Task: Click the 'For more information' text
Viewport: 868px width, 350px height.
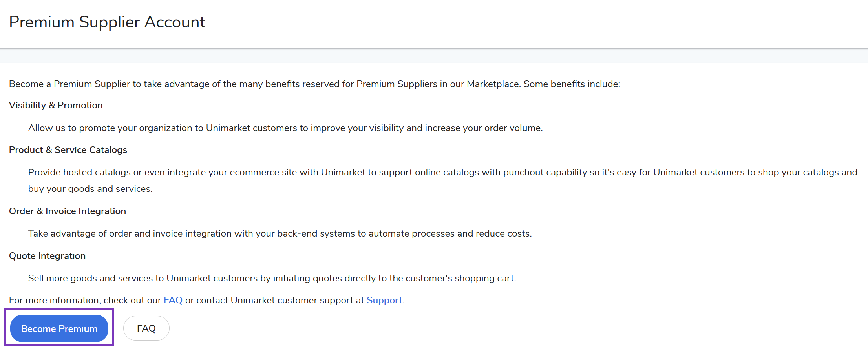Action: point(85,300)
